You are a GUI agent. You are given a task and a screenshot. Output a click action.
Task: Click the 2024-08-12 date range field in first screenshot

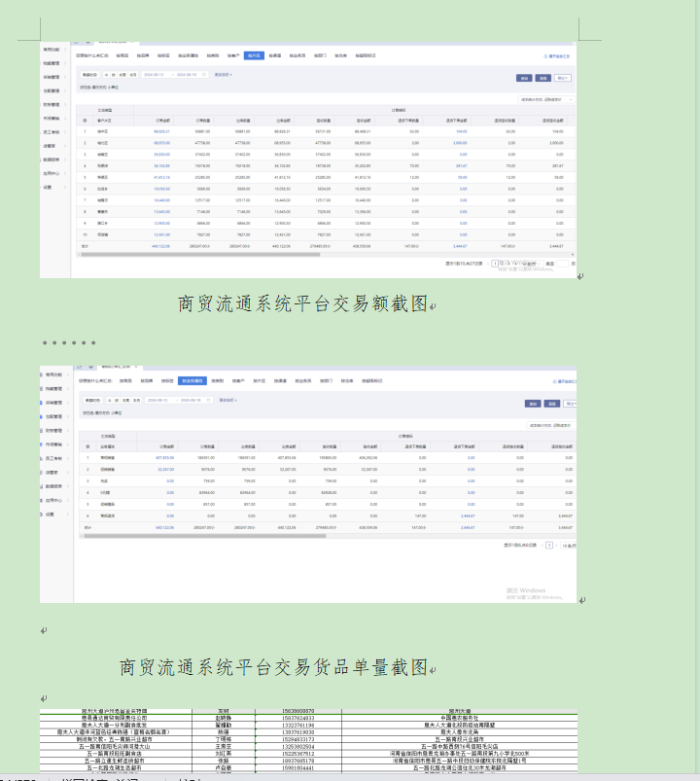[x=174, y=75]
